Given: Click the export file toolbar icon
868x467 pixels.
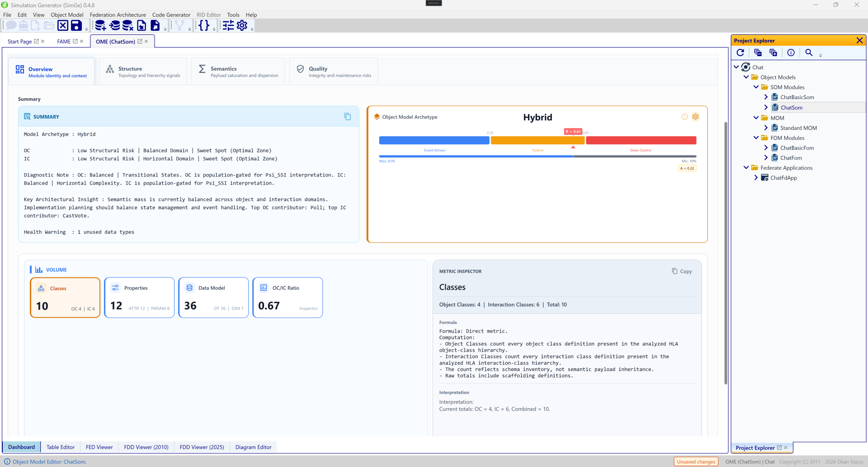Looking at the screenshot, I should pos(155,26).
